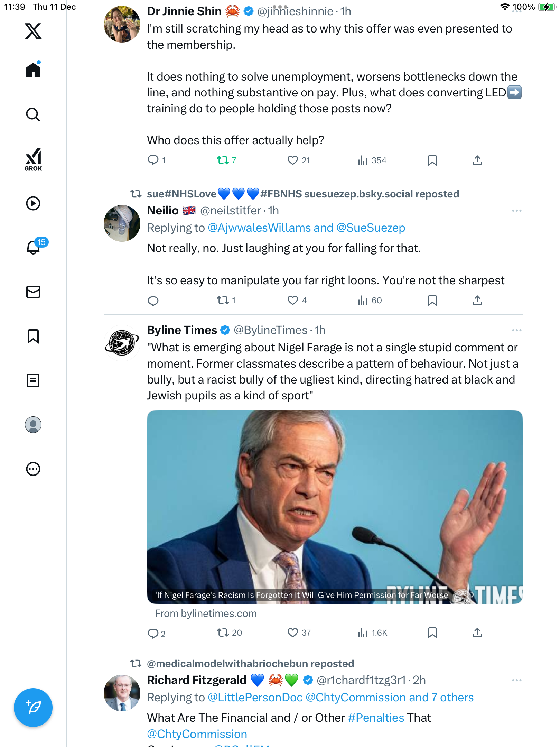Open the video tab play icon

click(33, 203)
